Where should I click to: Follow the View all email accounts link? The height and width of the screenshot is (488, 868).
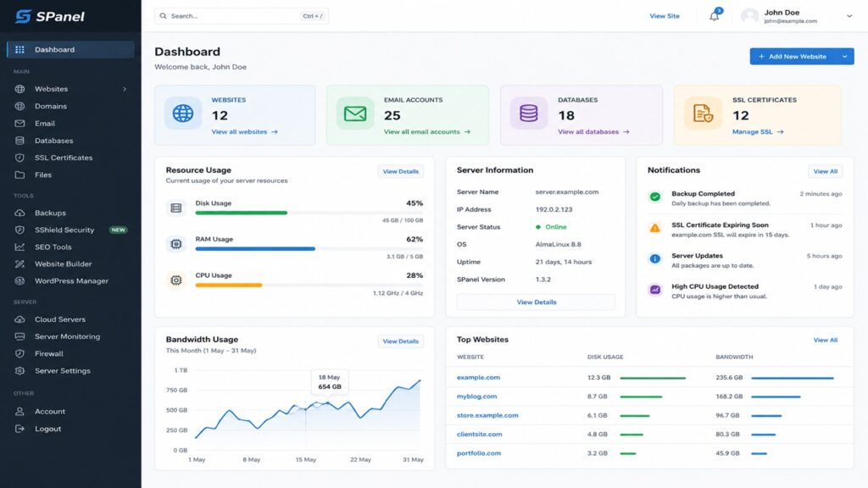coord(427,131)
